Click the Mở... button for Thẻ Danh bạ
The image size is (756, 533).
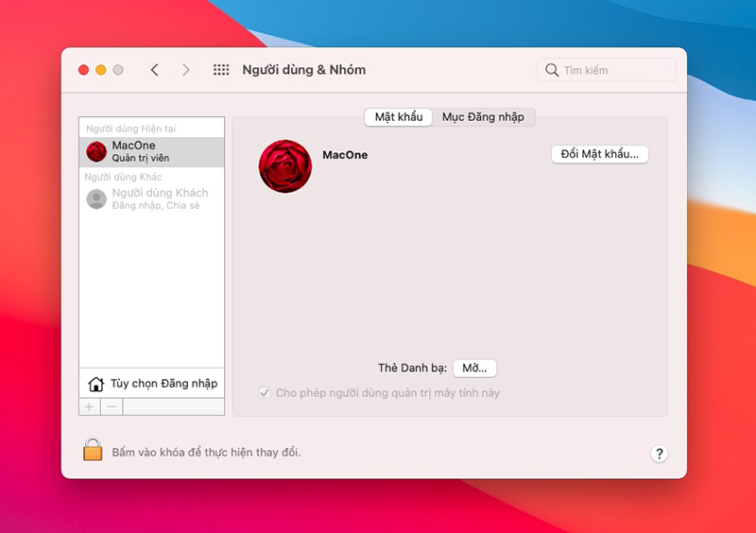point(474,368)
